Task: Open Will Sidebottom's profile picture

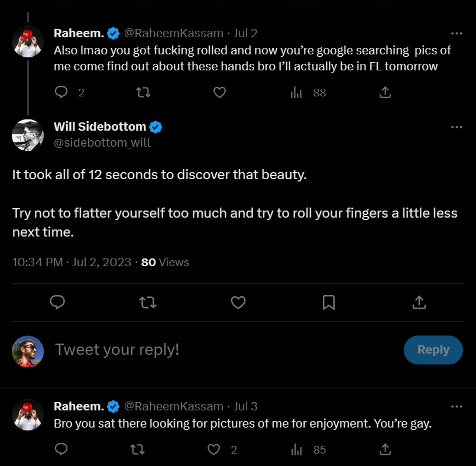Action: coord(28,135)
